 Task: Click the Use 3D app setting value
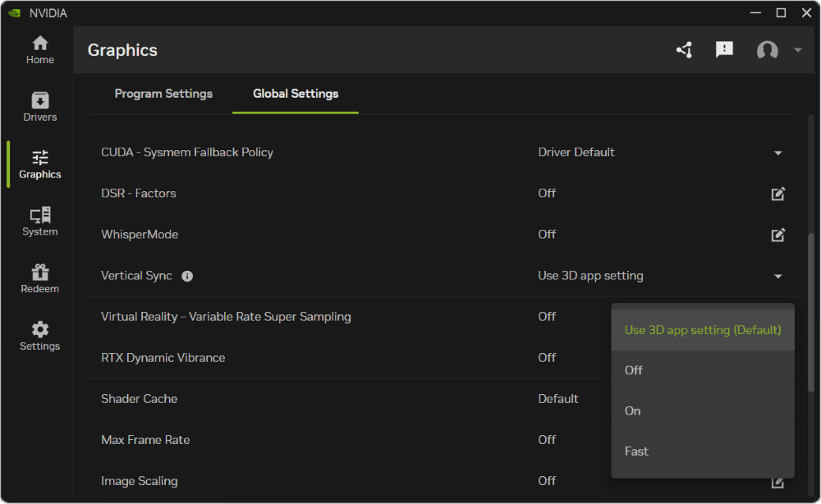coord(590,276)
